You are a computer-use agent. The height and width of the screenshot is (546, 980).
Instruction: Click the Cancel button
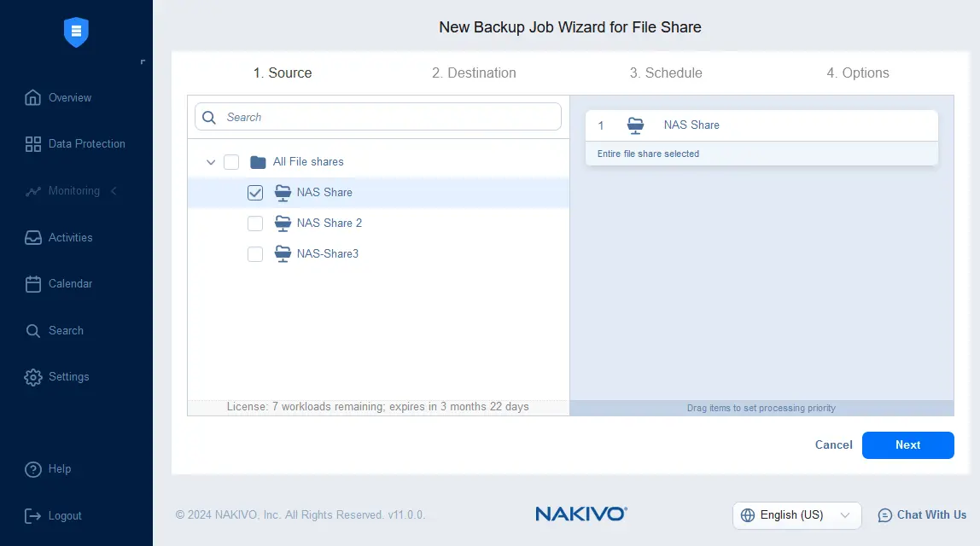coord(833,445)
